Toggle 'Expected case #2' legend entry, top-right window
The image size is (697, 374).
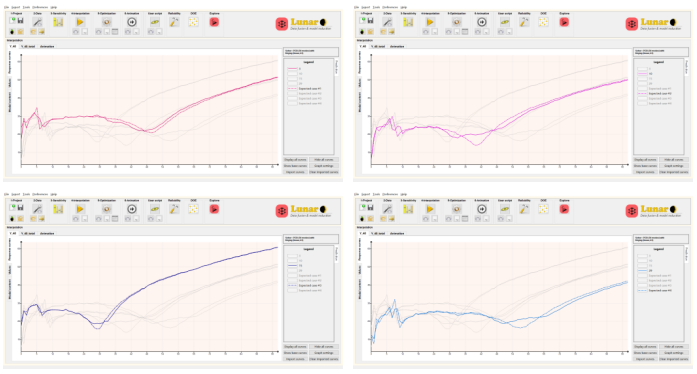[659, 93]
